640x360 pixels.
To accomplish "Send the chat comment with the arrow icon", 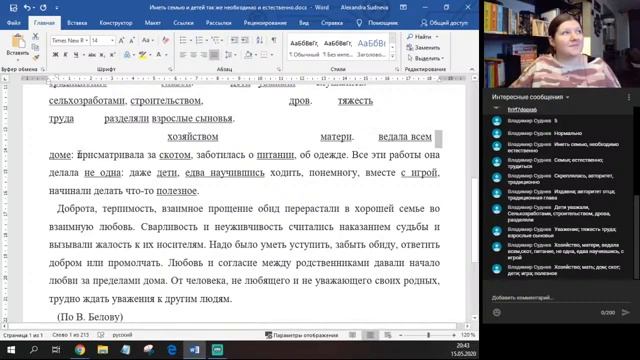I will (625, 312).
